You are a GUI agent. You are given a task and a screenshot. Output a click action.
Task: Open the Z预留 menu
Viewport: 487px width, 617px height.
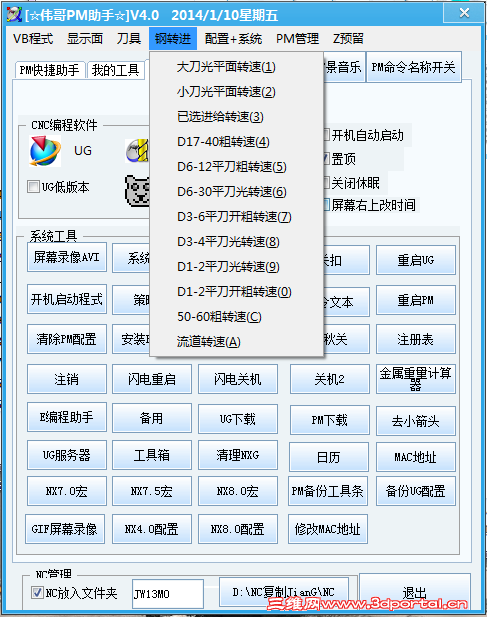pos(348,39)
